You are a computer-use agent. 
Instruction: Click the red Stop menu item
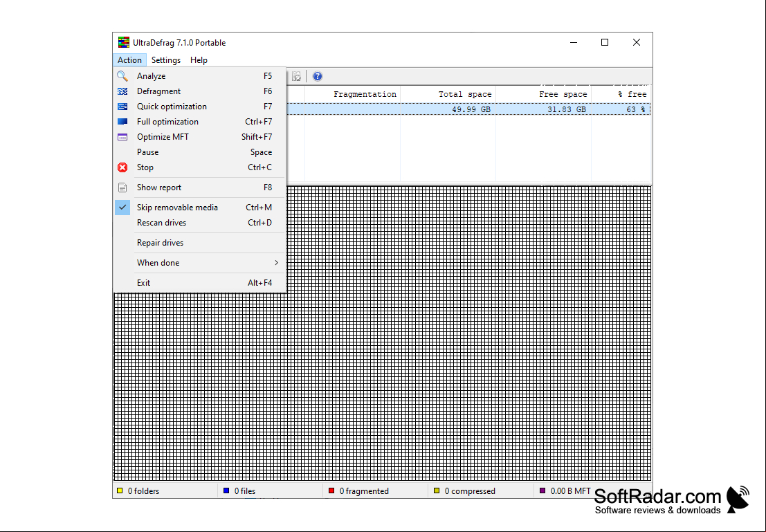pos(199,167)
